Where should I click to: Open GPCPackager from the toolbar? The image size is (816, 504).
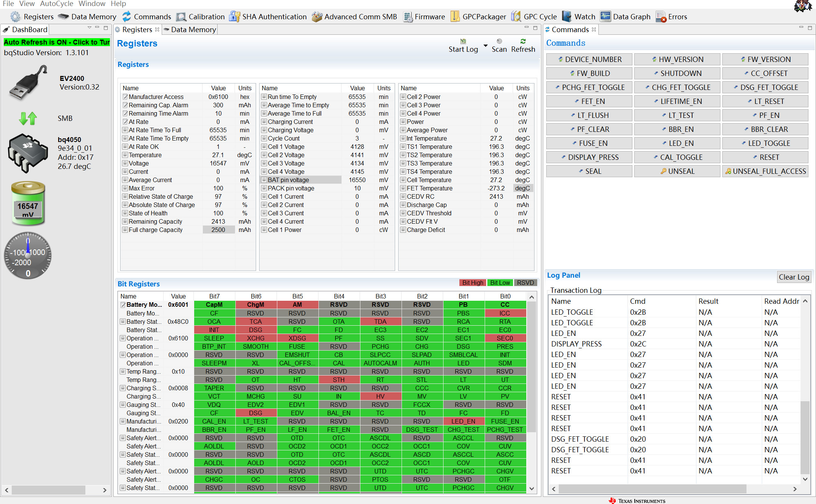(455, 17)
